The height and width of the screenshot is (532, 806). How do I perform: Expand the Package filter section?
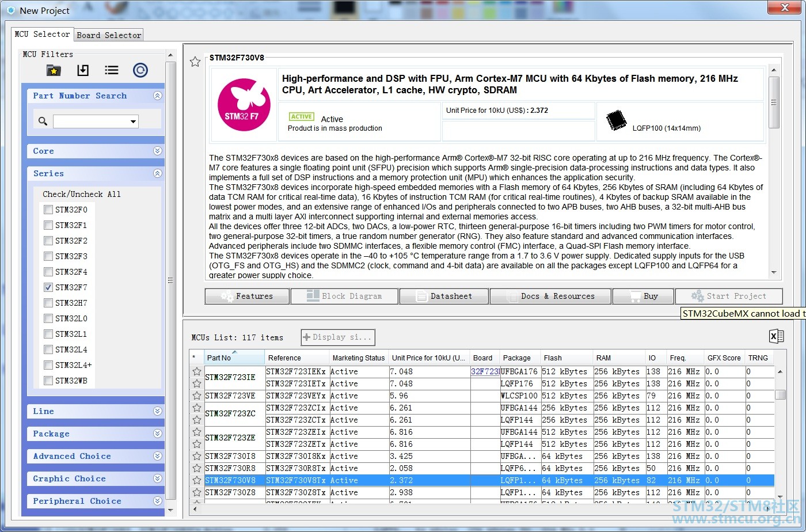158,434
